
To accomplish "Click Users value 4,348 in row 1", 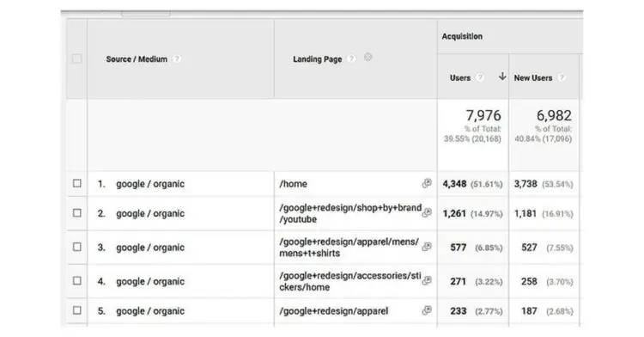I will [454, 184].
